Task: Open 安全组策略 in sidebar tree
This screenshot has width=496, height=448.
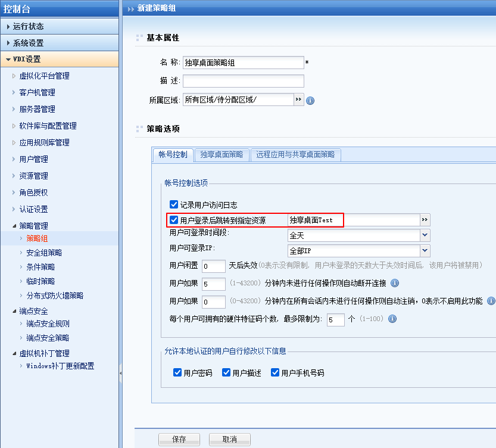Action: click(x=44, y=253)
